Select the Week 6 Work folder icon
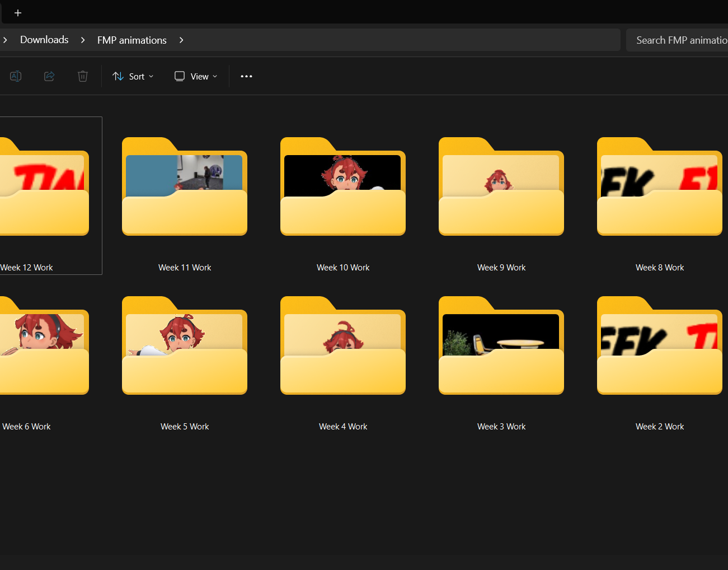 tap(44, 345)
